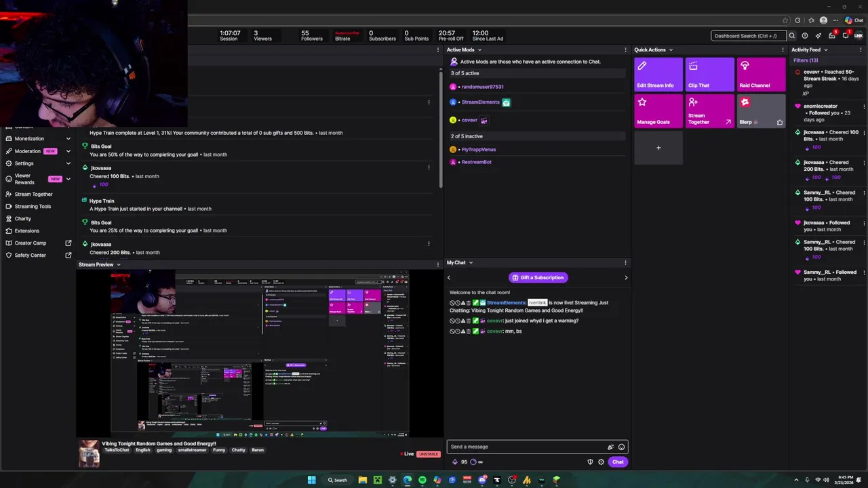868x488 pixels.
Task: Open Active Mods panel three-dot menu
Action: coord(625,49)
